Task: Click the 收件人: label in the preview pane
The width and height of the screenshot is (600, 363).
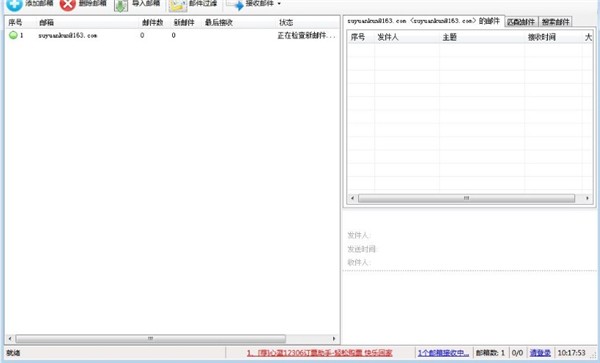Action: pyautogui.click(x=359, y=262)
